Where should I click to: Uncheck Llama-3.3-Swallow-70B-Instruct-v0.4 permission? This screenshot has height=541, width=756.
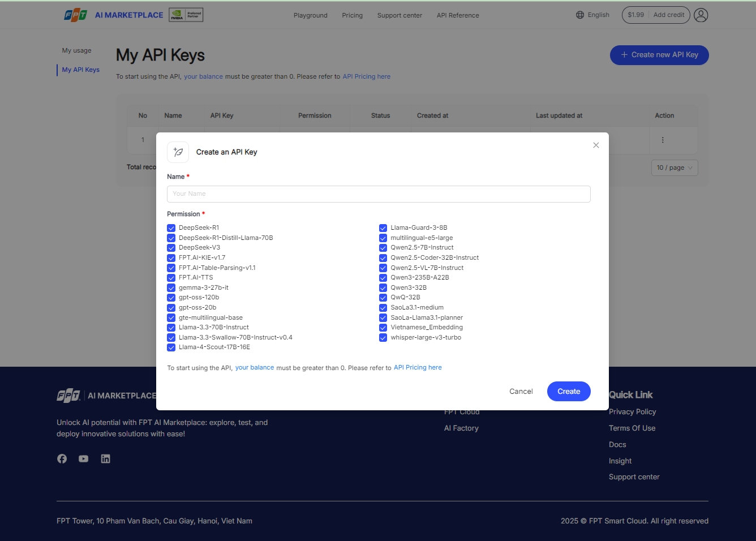(x=171, y=338)
